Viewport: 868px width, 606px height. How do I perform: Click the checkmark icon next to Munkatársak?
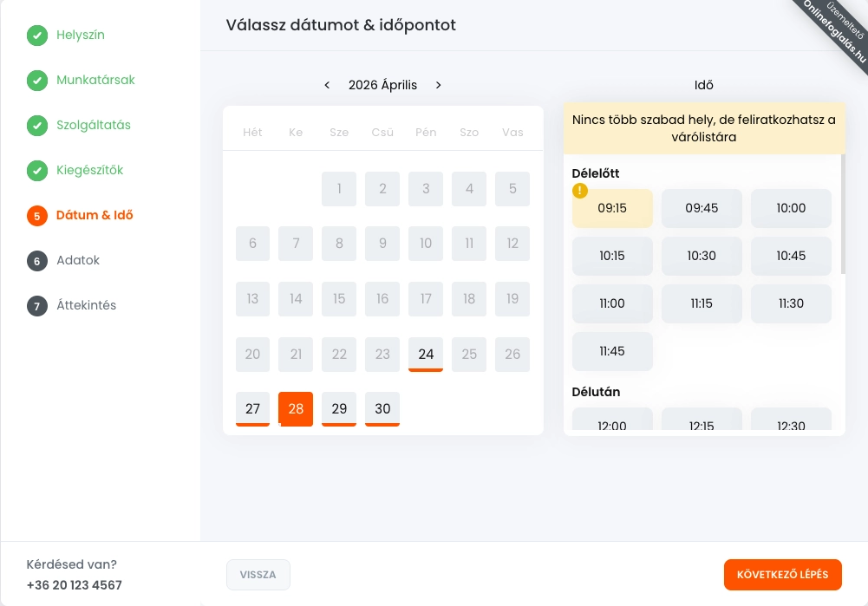click(x=36, y=81)
